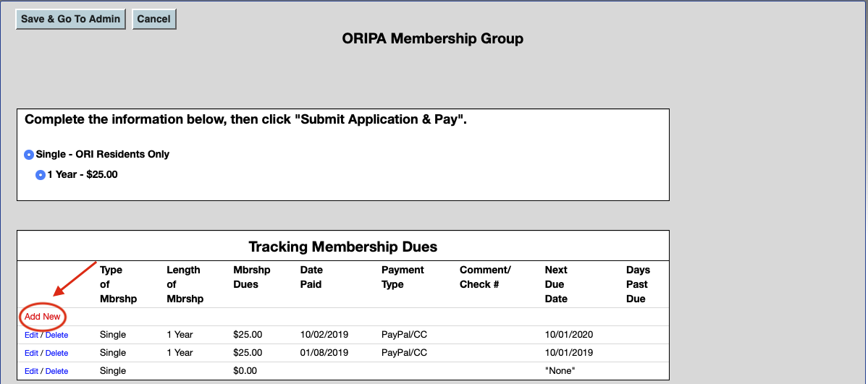Delete the $0.00 membership dues row
This screenshot has width=868, height=384.
point(56,371)
